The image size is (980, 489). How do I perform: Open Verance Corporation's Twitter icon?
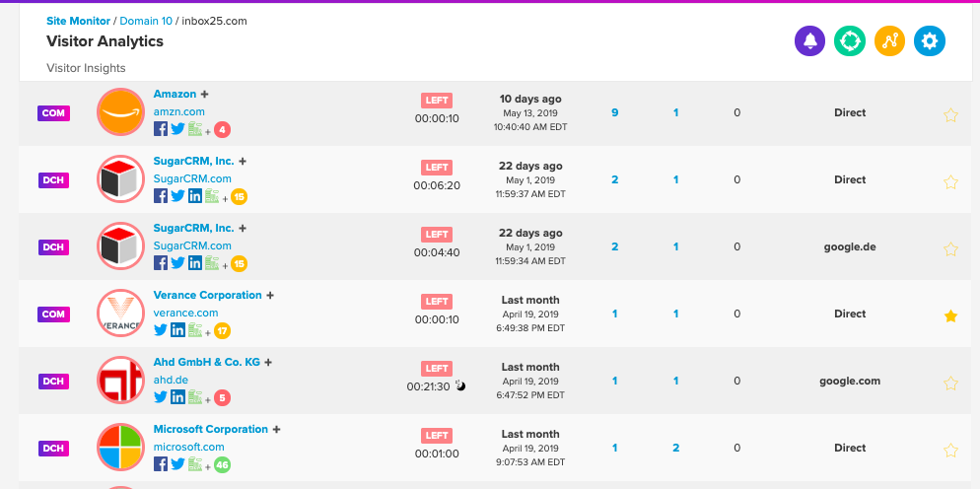click(x=161, y=329)
